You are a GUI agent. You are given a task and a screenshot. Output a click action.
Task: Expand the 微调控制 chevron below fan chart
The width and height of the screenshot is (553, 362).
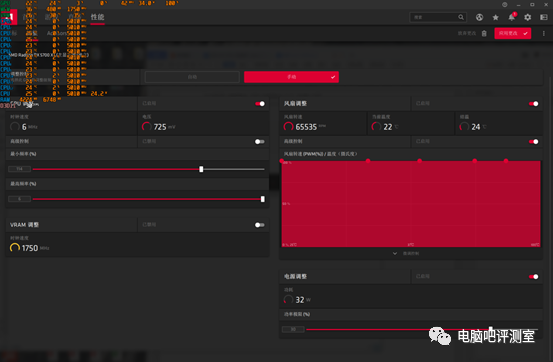point(395,253)
